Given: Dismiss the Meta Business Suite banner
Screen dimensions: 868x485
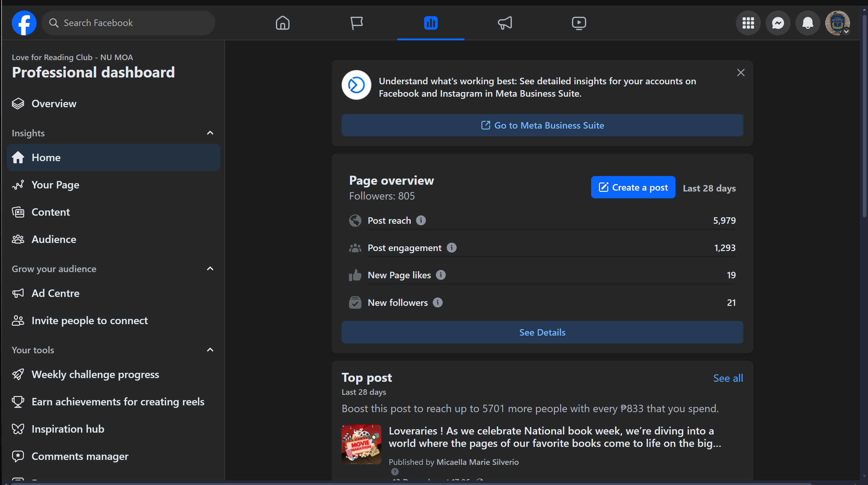Looking at the screenshot, I should pos(740,73).
